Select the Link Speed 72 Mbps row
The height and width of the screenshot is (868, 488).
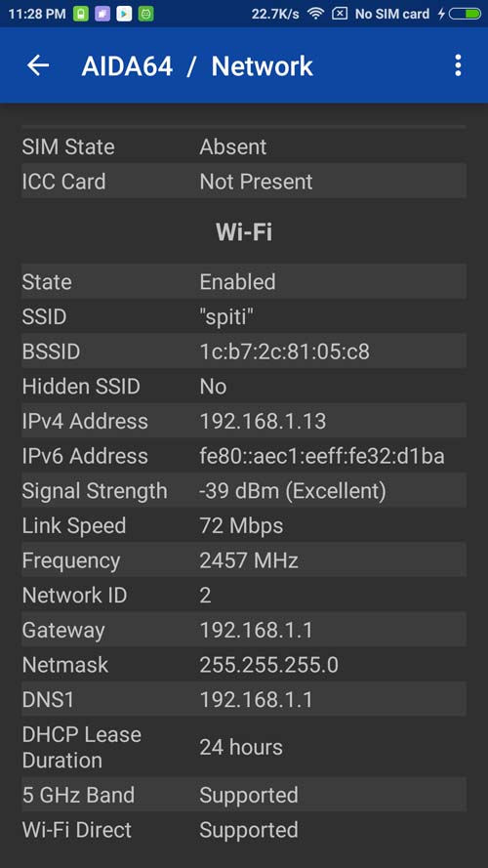(x=244, y=525)
